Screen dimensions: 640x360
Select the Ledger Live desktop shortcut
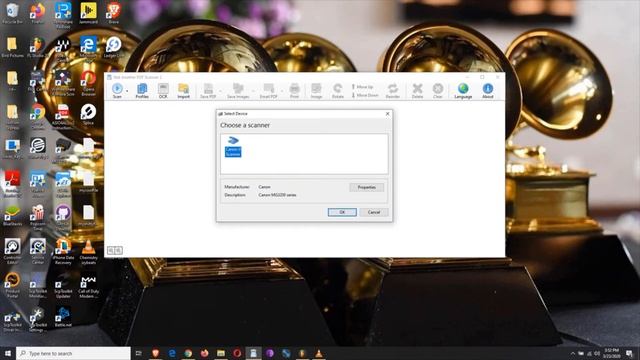tap(113, 47)
